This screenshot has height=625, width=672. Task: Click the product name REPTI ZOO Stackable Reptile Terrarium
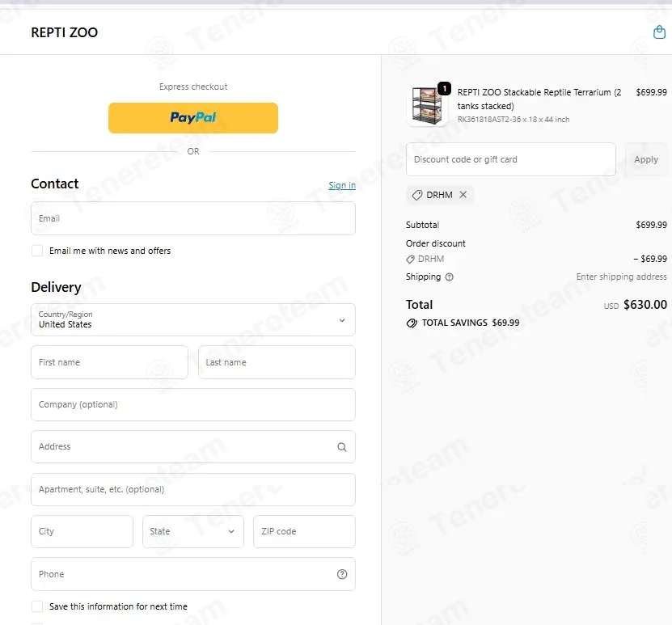coord(539,99)
